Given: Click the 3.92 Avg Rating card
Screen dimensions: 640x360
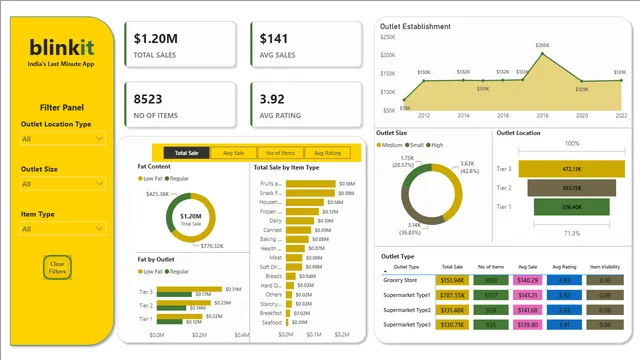Looking at the screenshot, I should click(x=306, y=104).
